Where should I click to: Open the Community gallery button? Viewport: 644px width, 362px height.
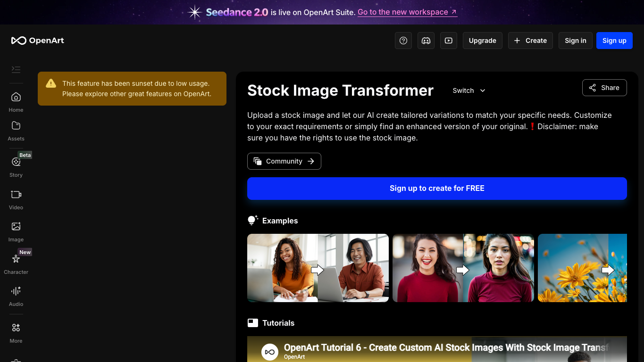coord(284,161)
